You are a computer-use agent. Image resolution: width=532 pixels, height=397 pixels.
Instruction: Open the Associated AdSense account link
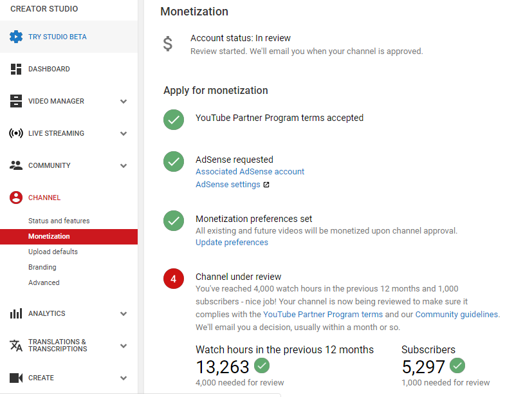click(x=250, y=172)
